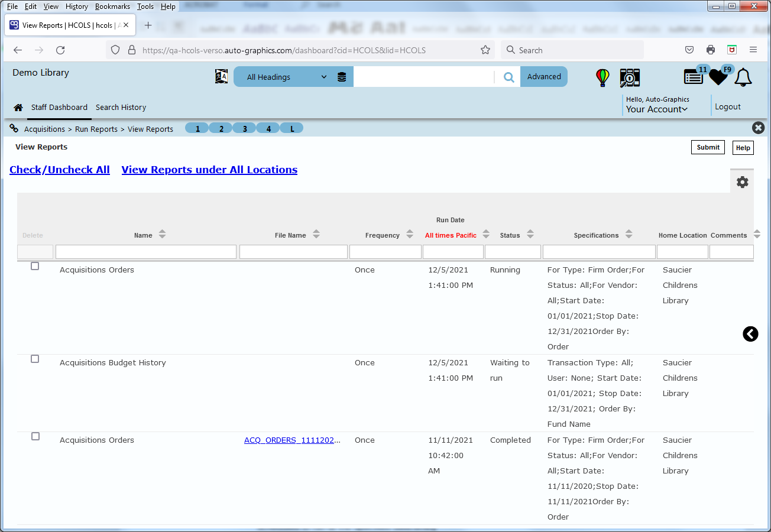Sort by Name column arrows
Viewport: 771px width, 532px height.
pos(162,235)
